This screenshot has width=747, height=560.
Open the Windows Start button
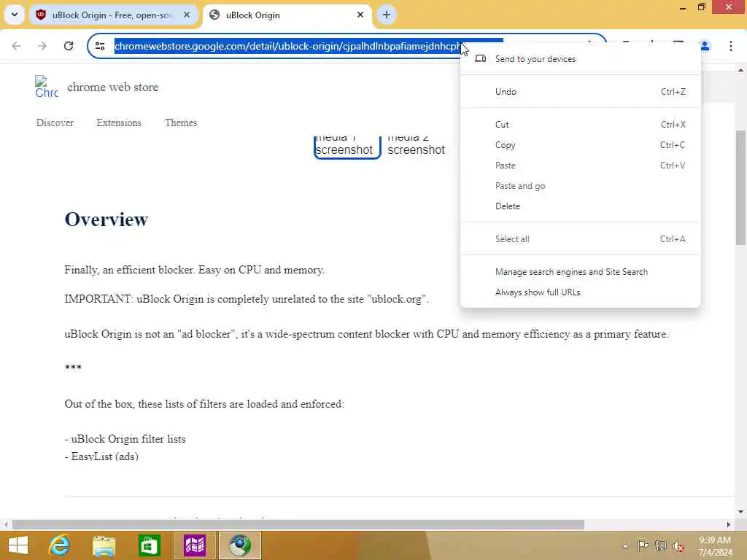click(x=18, y=545)
